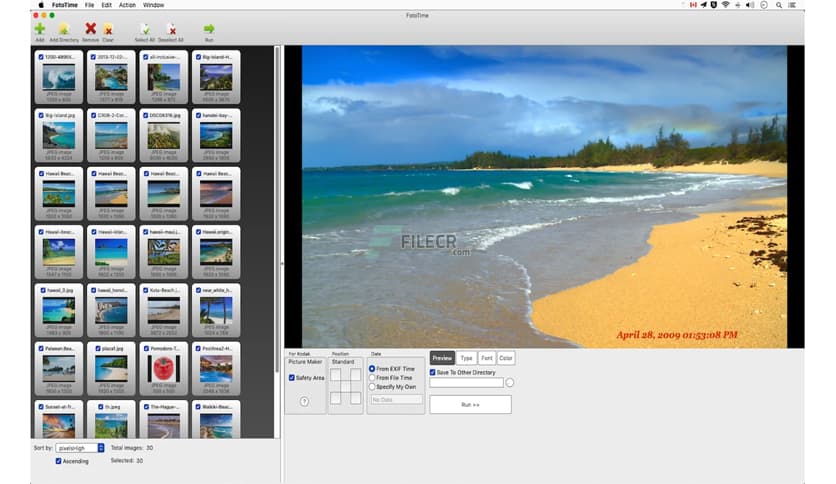Select the From EXIF Time radio button
This screenshot has height=484, width=836.
372,369
